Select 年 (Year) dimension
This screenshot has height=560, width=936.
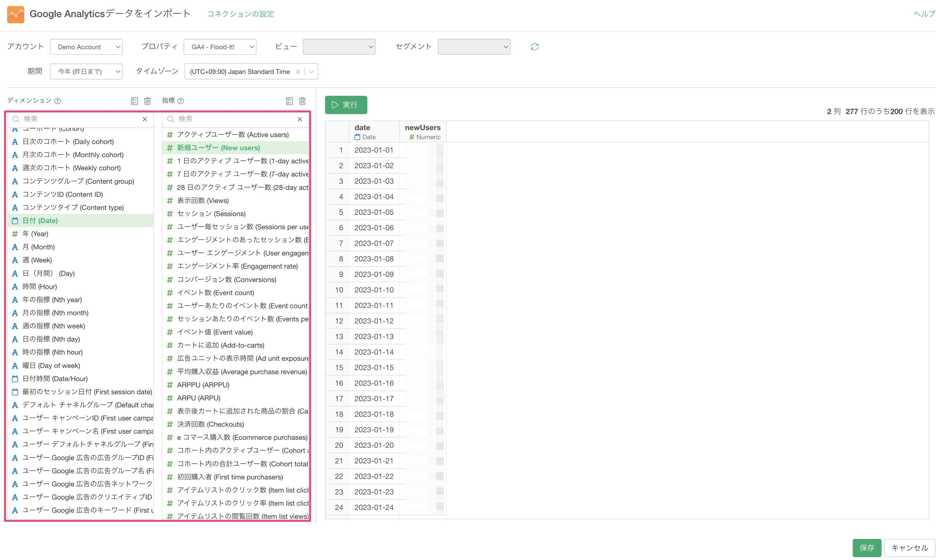pyautogui.click(x=80, y=234)
